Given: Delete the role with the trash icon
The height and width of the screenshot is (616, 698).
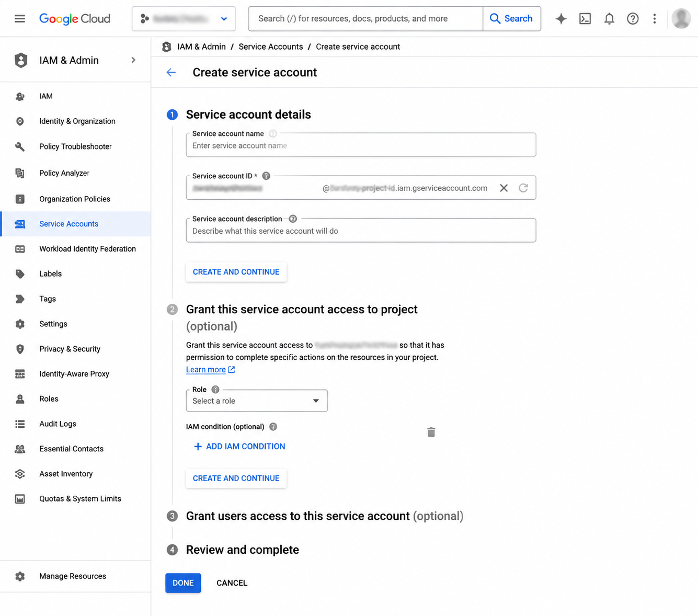Looking at the screenshot, I should [431, 432].
